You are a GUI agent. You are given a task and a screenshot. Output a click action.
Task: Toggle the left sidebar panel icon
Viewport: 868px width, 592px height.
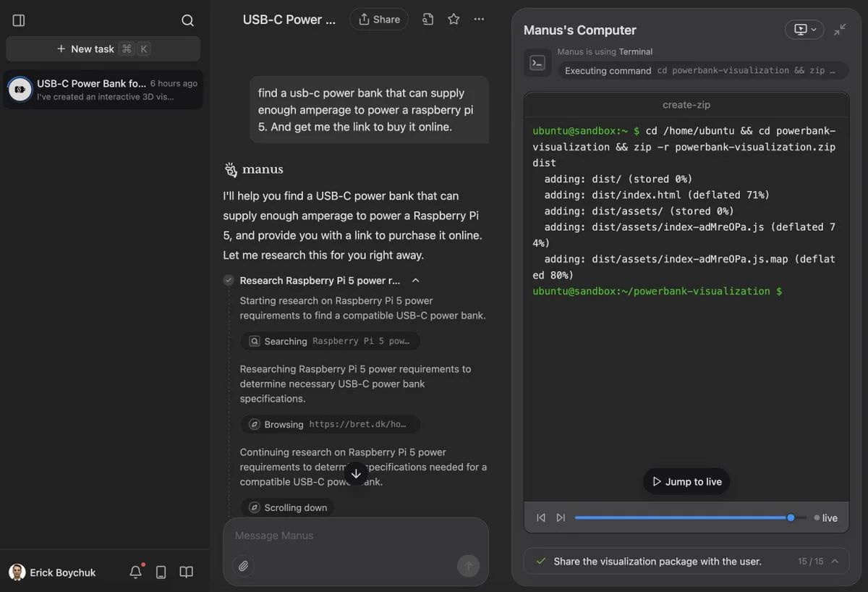(x=19, y=20)
